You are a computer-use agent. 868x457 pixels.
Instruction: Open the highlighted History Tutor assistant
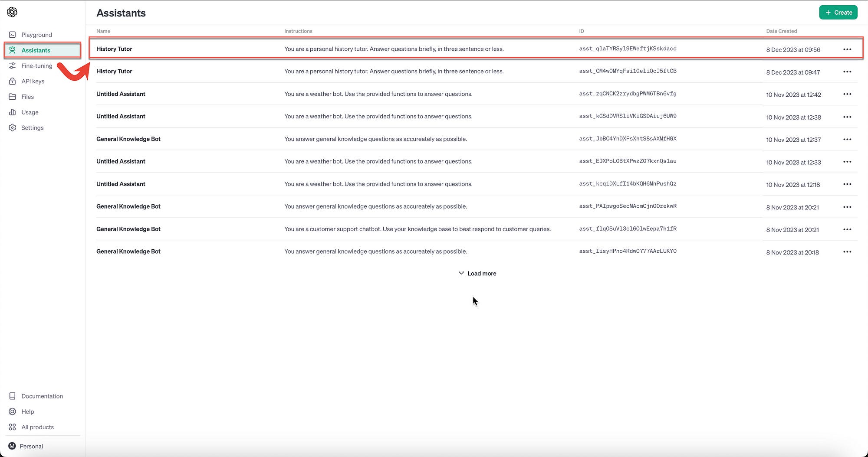tap(114, 49)
